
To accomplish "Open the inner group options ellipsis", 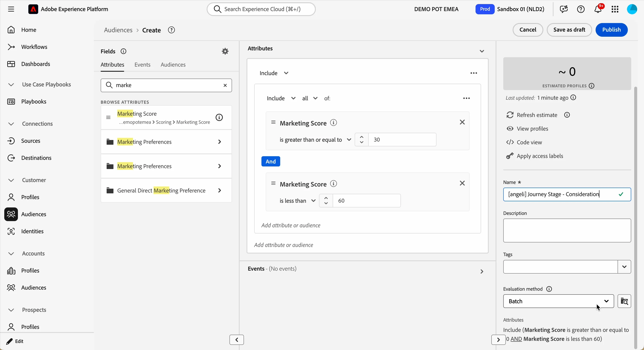I will coord(467,99).
